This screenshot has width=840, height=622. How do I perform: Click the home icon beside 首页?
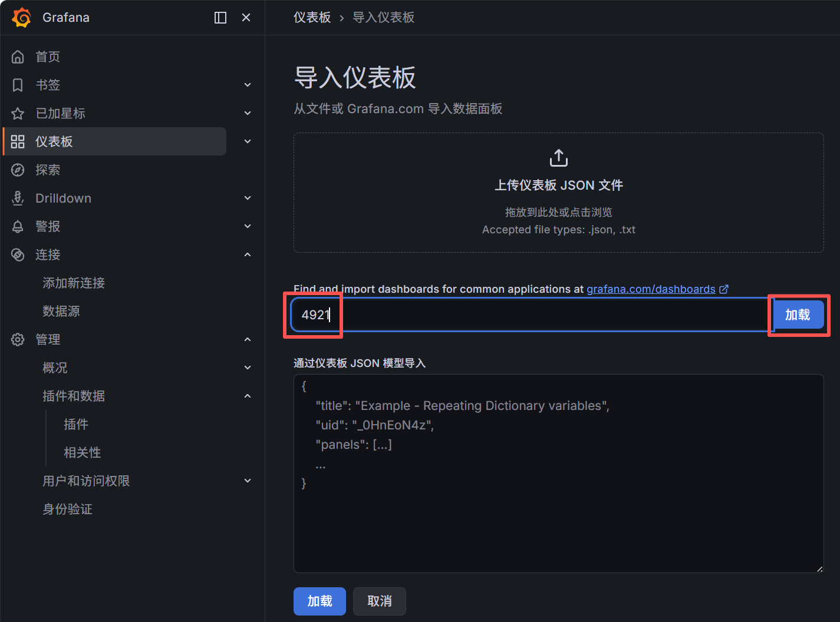(18, 57)
